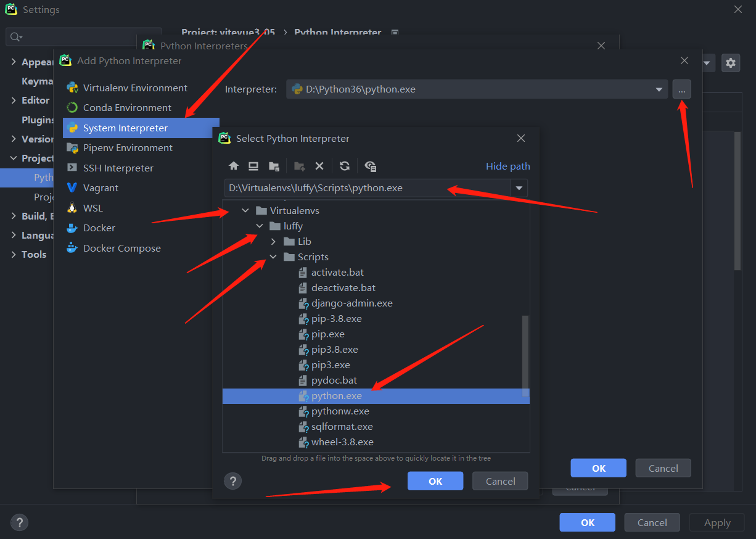This screenshot has width=756, height=539.
Task: Click the Delete (X) toolbar icon
Action: point(319,166)
